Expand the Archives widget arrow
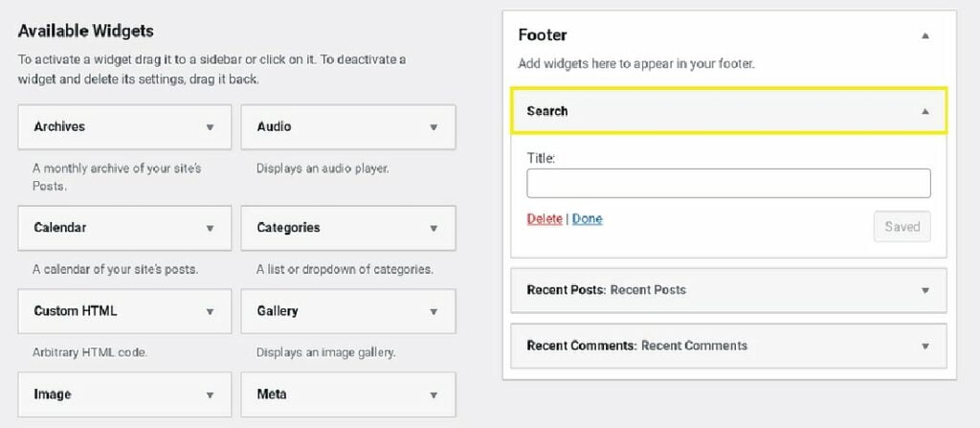The image size is (980, 428). [210, 127]
